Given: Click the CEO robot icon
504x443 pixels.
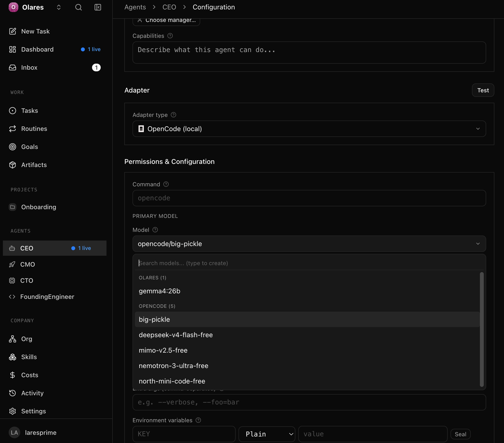Looking at the screenshot, I should 12,248.
